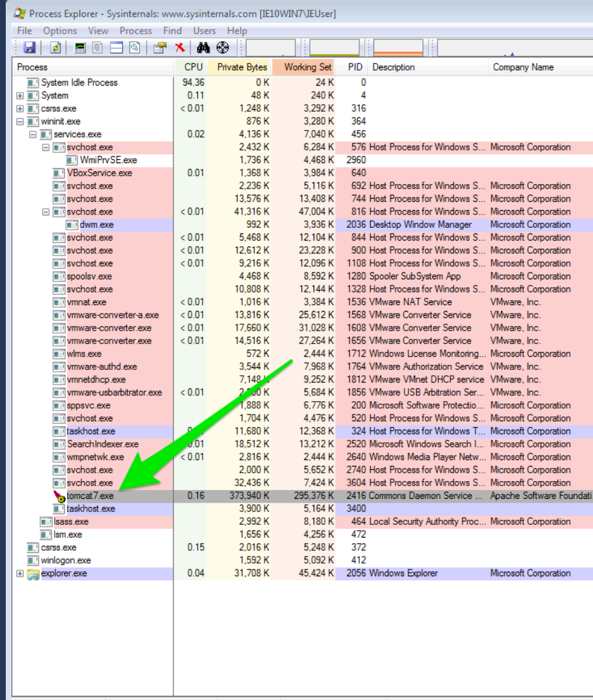Click the View DLLs/Handles toolbar icon
593x700 pixels.
[135, 48]
